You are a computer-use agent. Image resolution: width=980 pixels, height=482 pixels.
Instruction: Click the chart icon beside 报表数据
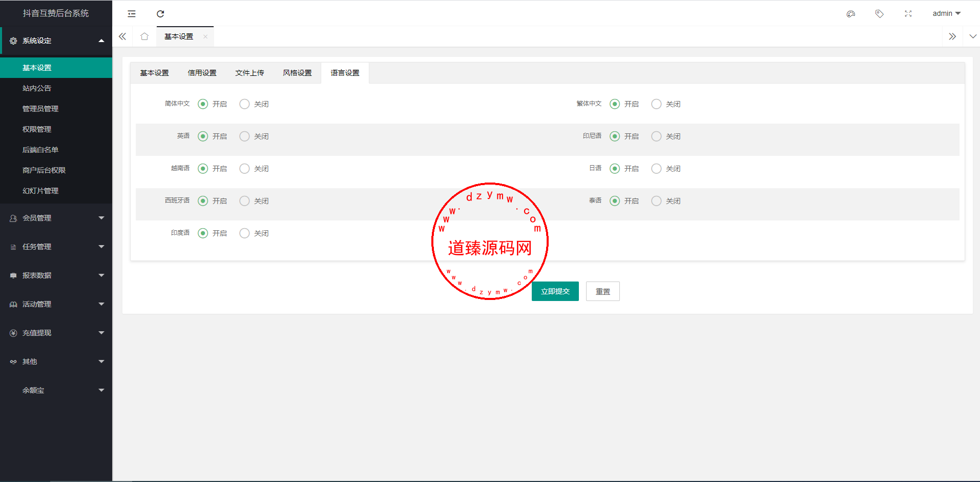pos(13,275)
